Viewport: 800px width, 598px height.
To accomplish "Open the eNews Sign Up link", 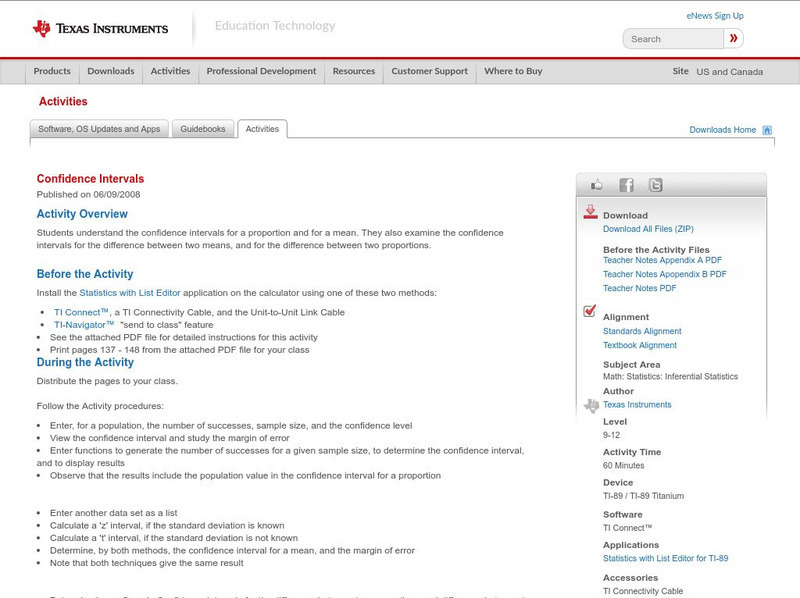I will pyautogui.click(x=715, y=16).
